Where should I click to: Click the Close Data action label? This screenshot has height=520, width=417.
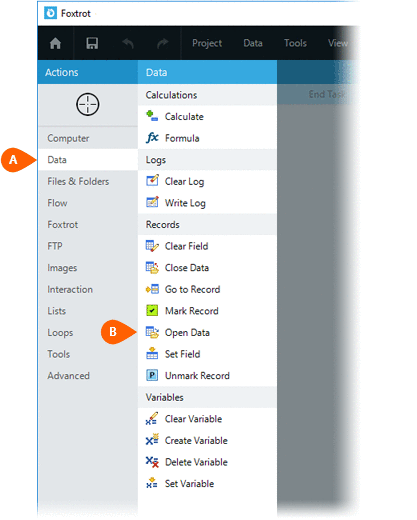(x=187, y=268)
